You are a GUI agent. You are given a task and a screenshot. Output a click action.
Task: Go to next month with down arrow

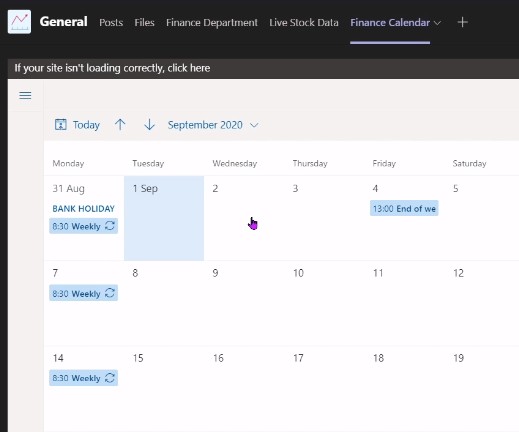tap(149, 125)
